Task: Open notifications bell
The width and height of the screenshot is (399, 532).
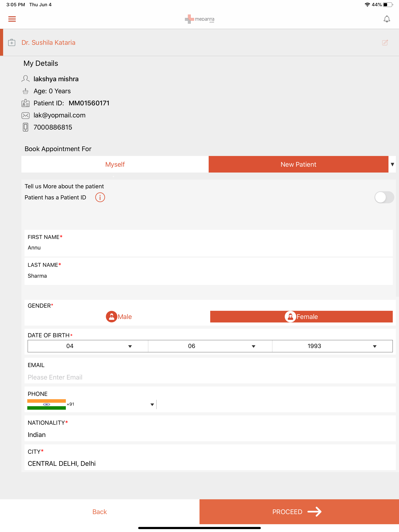Action: pos(387,19)
